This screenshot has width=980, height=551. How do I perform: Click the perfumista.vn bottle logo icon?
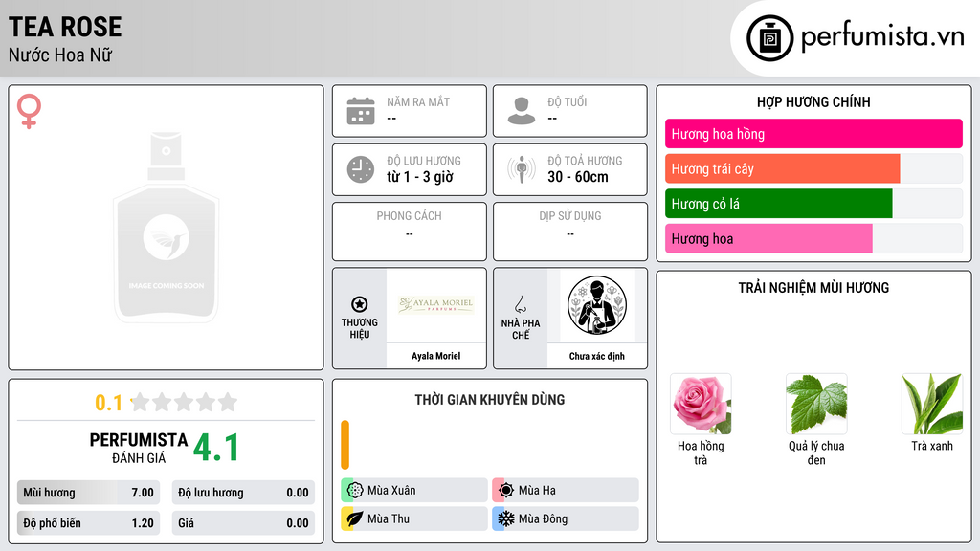click(769, 38)
